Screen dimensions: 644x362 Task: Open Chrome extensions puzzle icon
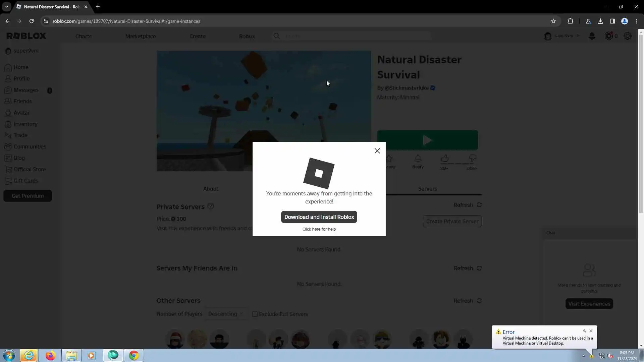570,21
